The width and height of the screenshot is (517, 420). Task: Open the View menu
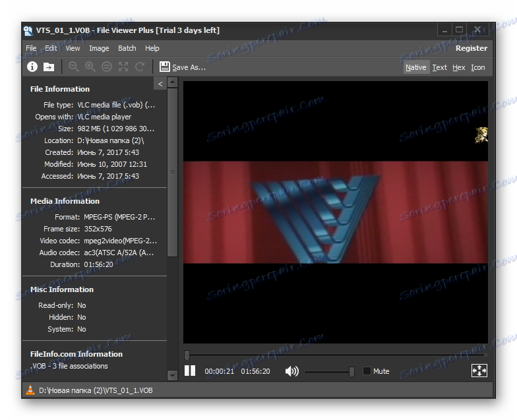[73, 48]
